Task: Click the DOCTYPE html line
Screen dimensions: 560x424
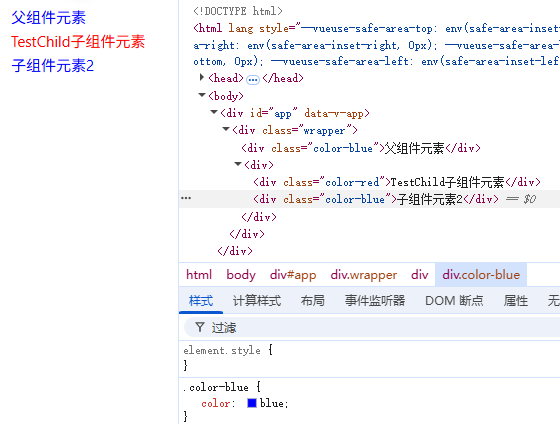Action: (238, 11)
